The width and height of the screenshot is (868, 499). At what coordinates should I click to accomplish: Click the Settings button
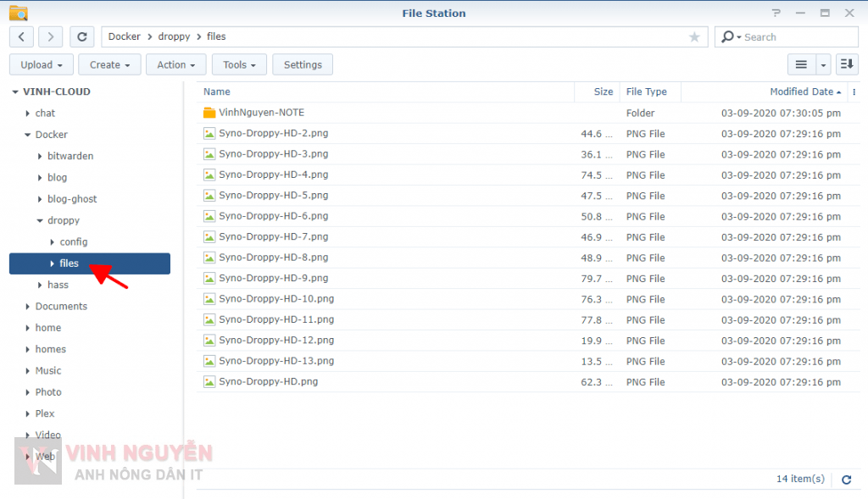click(x=303, y=64)
